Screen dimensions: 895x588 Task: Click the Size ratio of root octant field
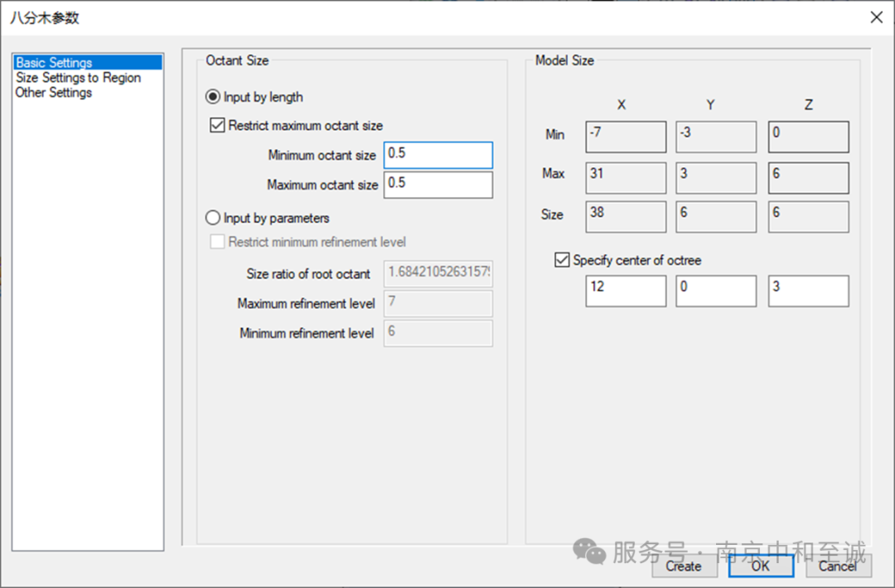click(x=438, y=274)
